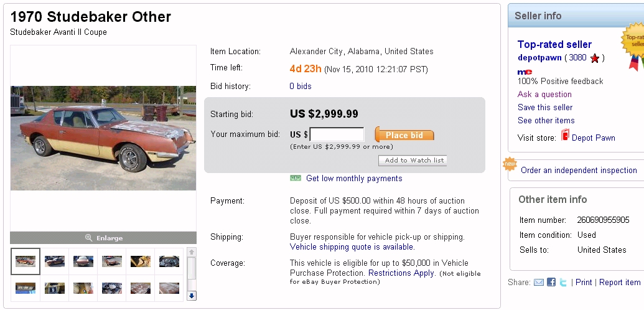Click the red Depot Pawn store icon
Viewport: 644px width, 310px height.
pos(565,137)
